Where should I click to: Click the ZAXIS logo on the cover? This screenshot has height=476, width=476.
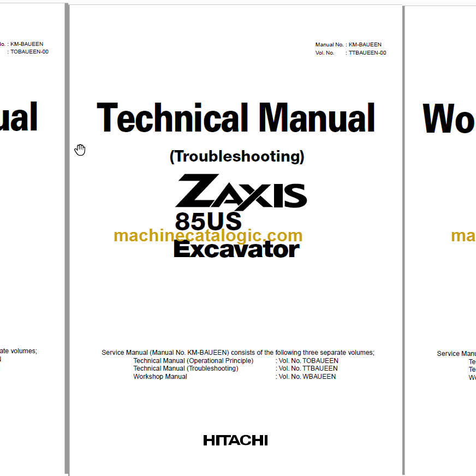[x=241, y=192]
